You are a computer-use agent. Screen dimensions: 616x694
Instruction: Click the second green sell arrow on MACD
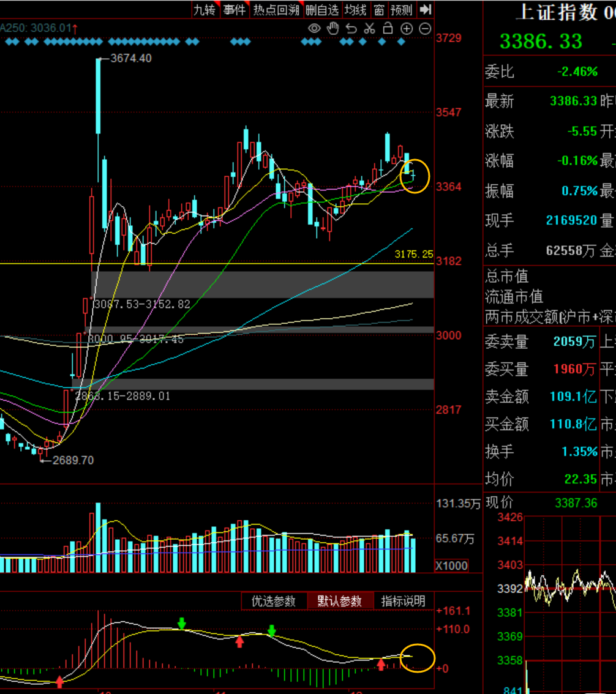coord(272,630)
